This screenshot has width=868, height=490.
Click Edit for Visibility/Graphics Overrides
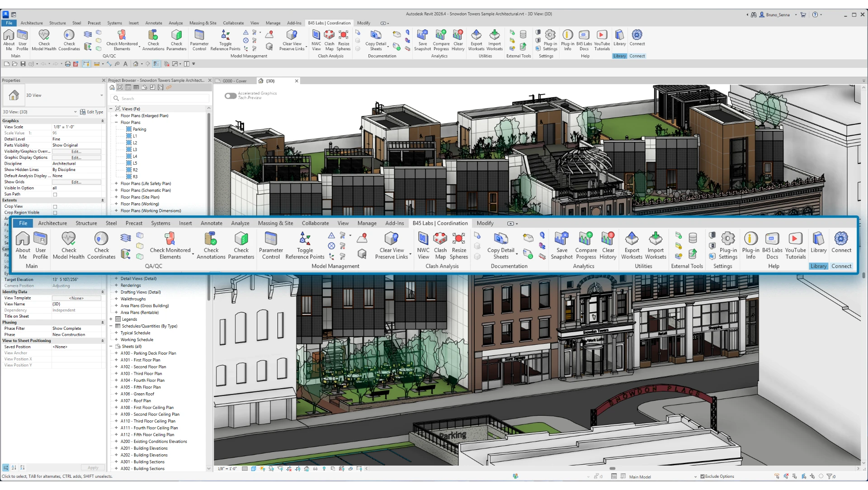76,152
